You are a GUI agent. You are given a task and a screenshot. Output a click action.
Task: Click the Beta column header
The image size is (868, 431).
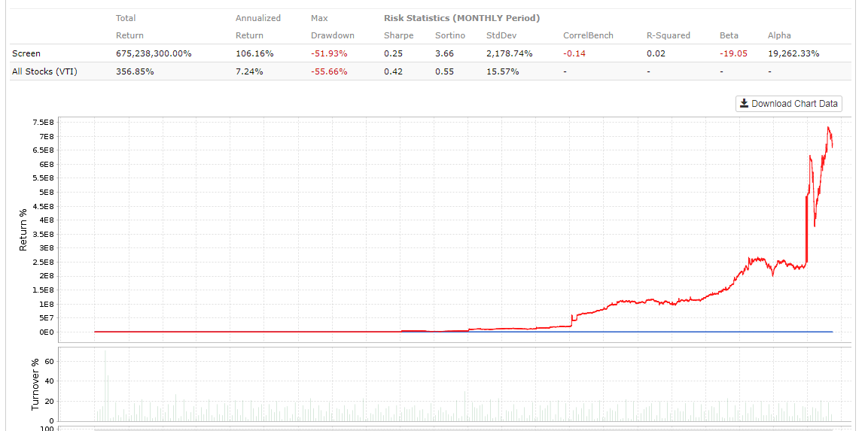point(729,35)
